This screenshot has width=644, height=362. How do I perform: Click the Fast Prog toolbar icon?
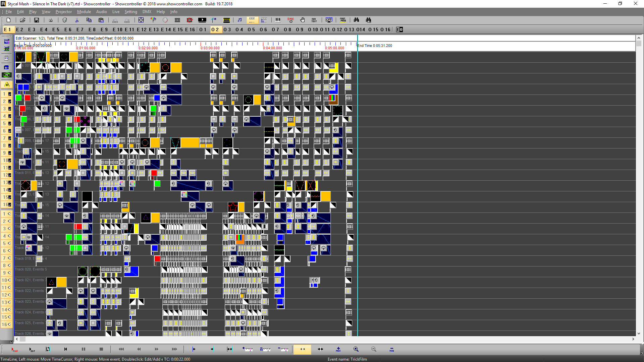click(343, 20)
